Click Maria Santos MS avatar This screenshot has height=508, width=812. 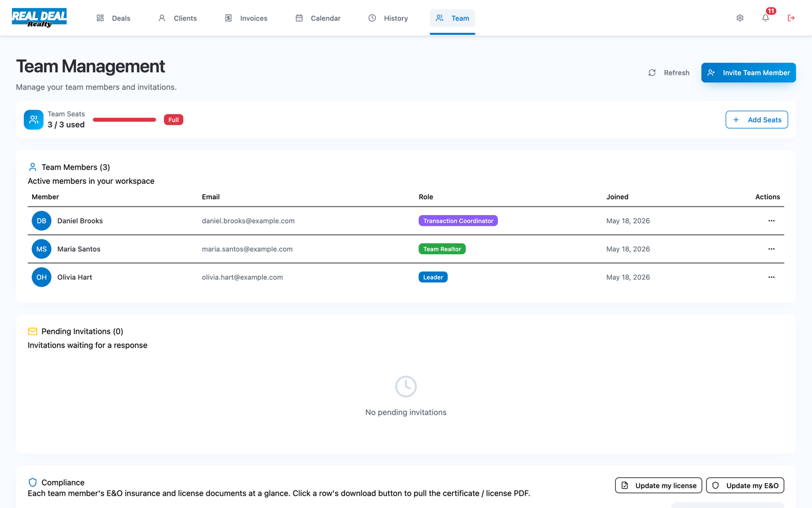[42, 249]
